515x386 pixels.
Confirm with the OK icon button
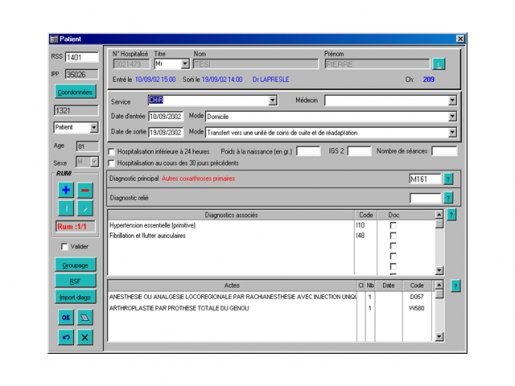pos(66,317)
